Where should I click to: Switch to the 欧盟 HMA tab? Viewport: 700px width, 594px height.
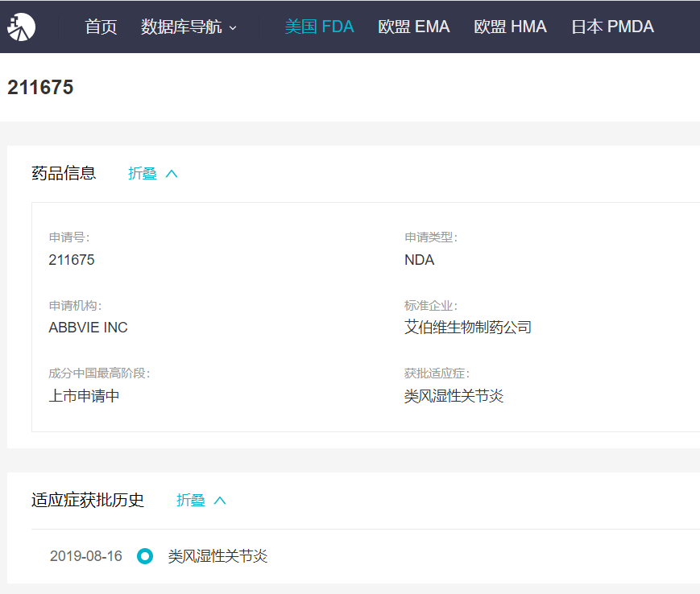click(x=510, y=27)
